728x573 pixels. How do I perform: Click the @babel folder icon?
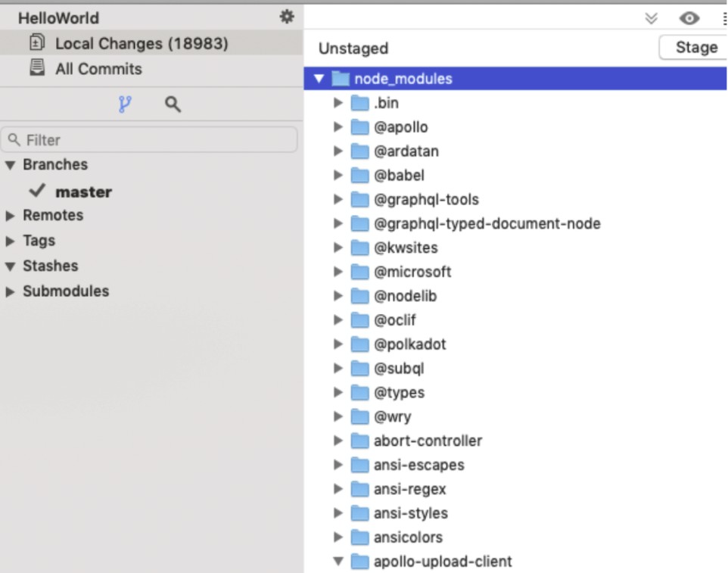(x=360, y=176)
